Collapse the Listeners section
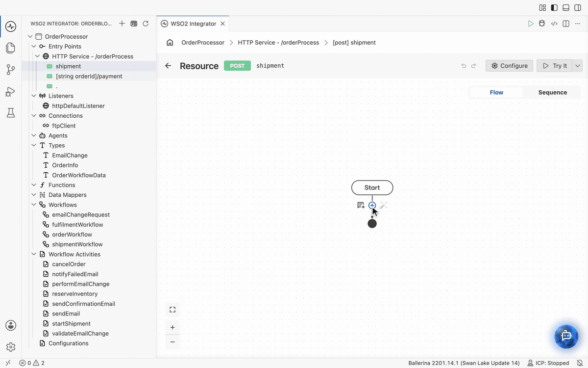Screen dimensions: 588x368 [x=34, y=96]
